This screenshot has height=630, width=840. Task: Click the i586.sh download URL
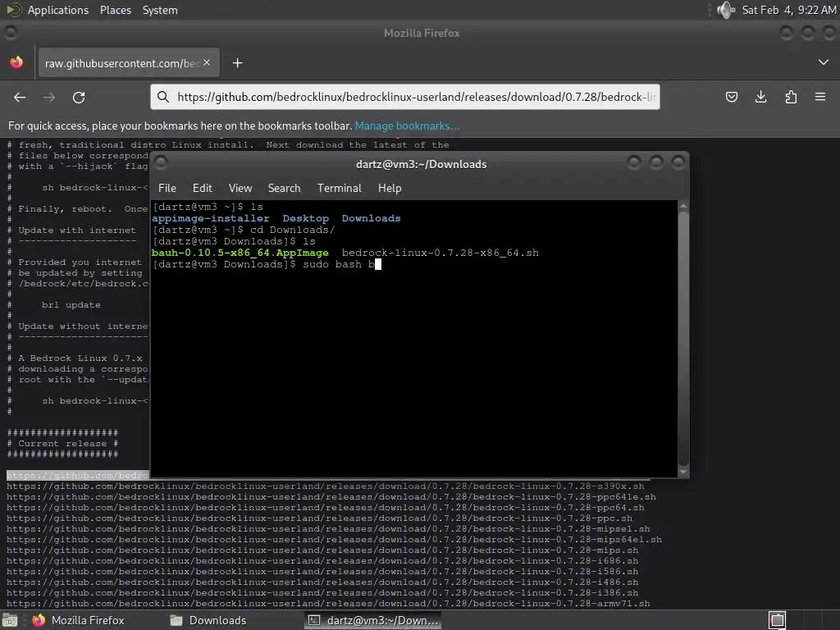click(x=322, y=572)
